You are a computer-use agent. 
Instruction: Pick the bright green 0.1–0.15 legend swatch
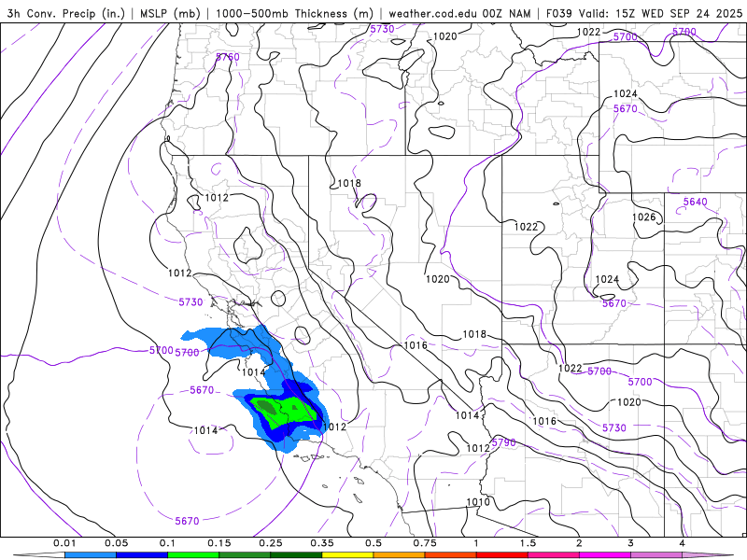click(193, 555)
